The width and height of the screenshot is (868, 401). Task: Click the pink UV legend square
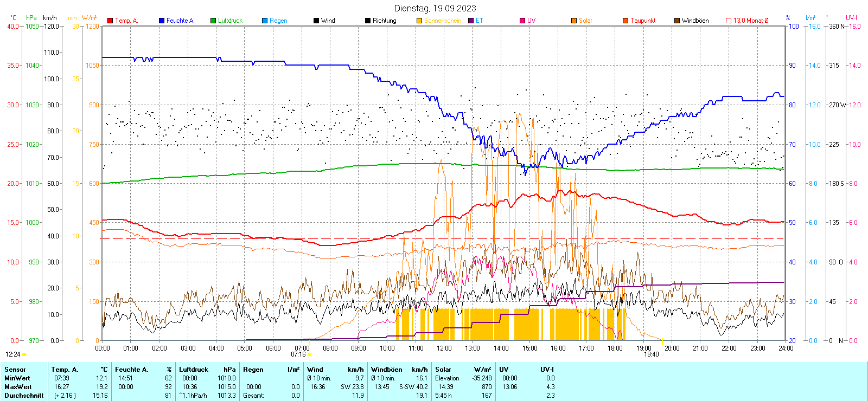coord(522,21)
